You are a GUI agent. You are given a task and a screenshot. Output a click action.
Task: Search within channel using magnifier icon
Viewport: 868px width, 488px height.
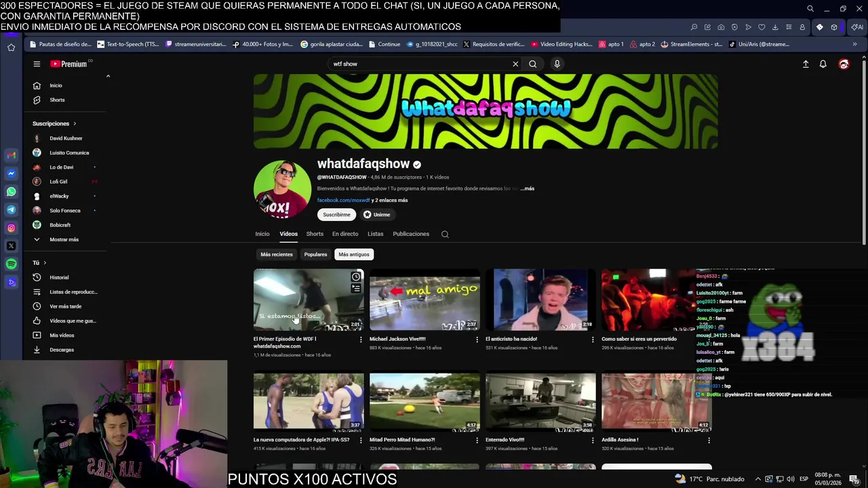click(445, 235)
